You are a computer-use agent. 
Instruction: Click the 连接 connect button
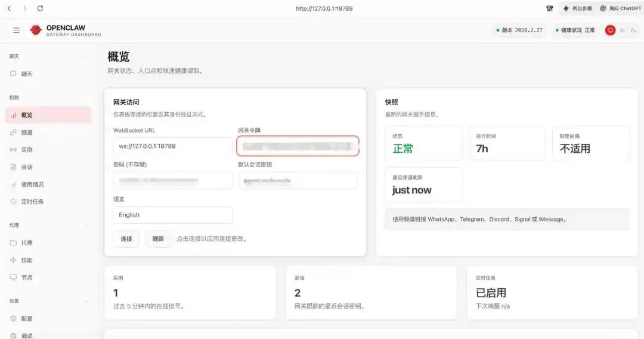pyautogui.click(x=126, y=239)
